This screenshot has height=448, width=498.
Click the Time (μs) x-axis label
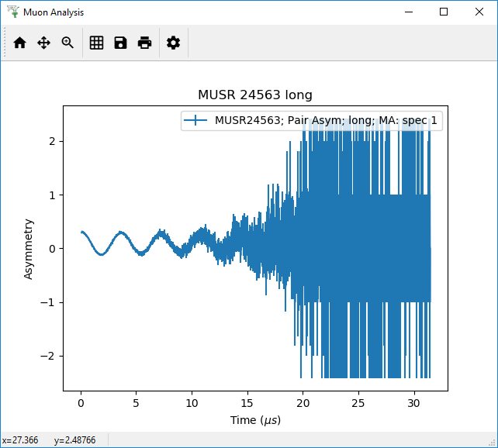tap(255, 420)
